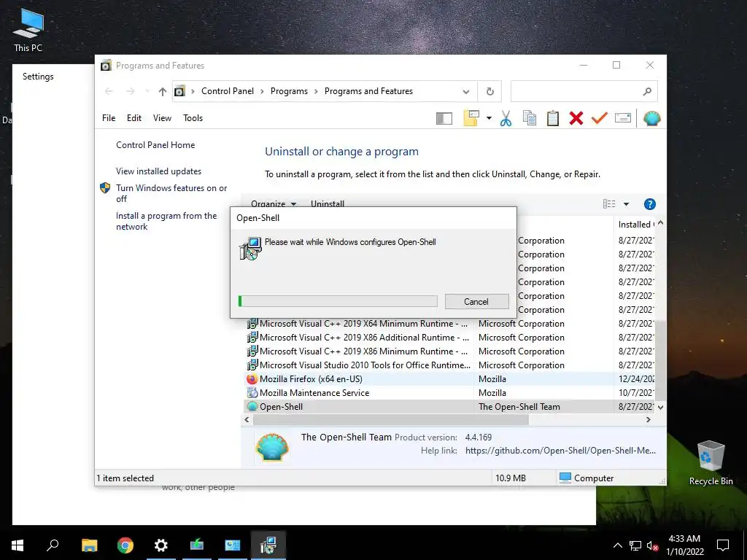Open recent locations dropdown chevron

[x=147, y=91]
